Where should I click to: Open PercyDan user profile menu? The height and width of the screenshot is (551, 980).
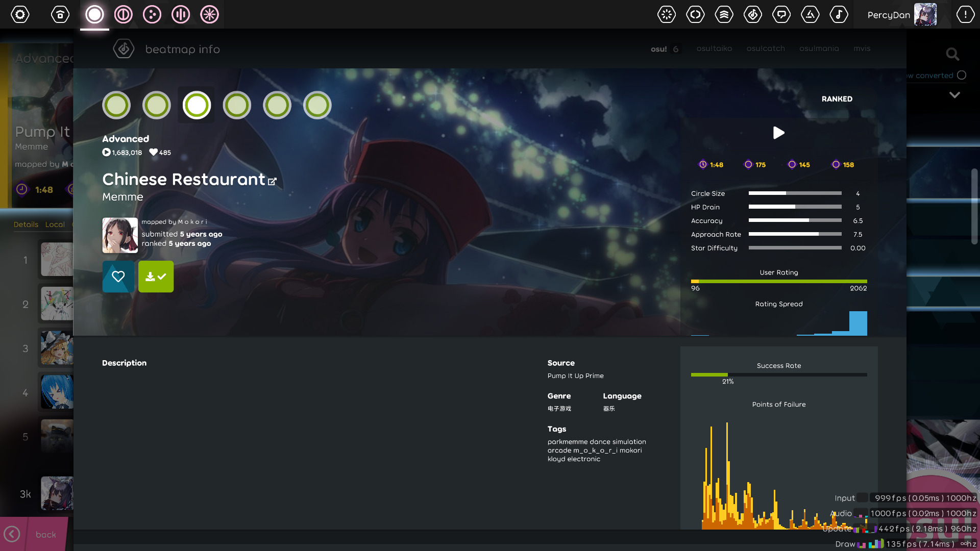(x=902, y=14)
